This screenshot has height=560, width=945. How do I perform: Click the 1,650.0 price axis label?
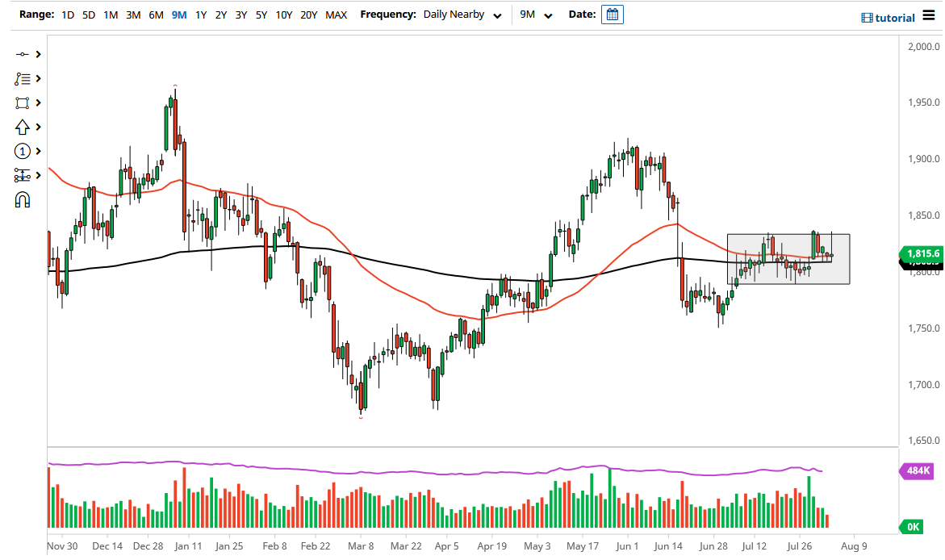pyautogui.click(x=924, y=441)
